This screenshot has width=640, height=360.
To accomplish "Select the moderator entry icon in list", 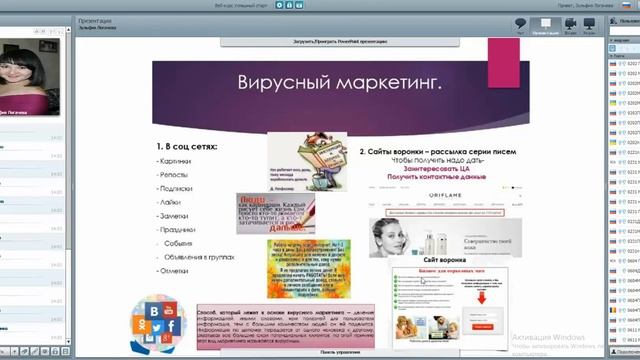I will [x=613, y=48].
